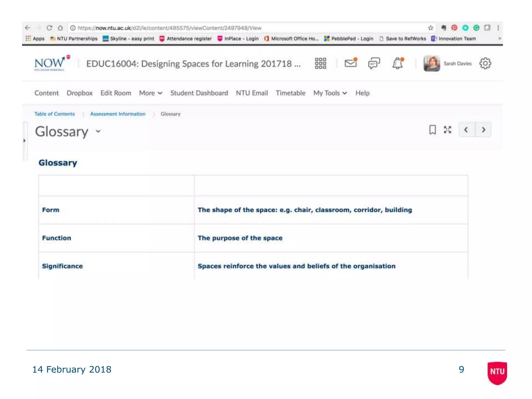
Task: Enter fullscreen view of Glossary content
Action: pyautogui.click(x=447, y=130)
